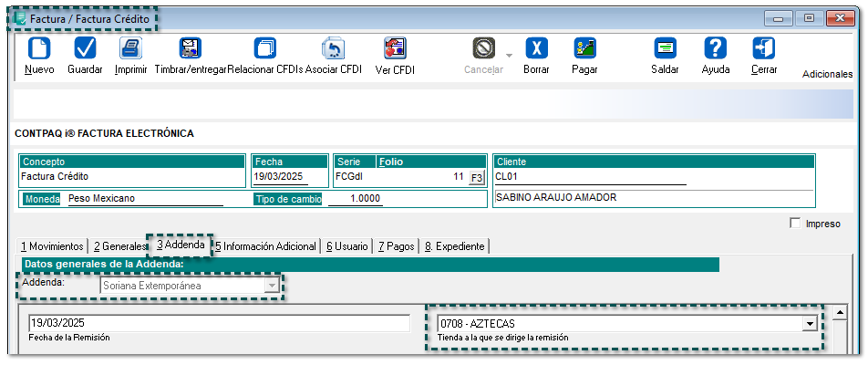Open the Ver CFDI icon

point(395,48)
